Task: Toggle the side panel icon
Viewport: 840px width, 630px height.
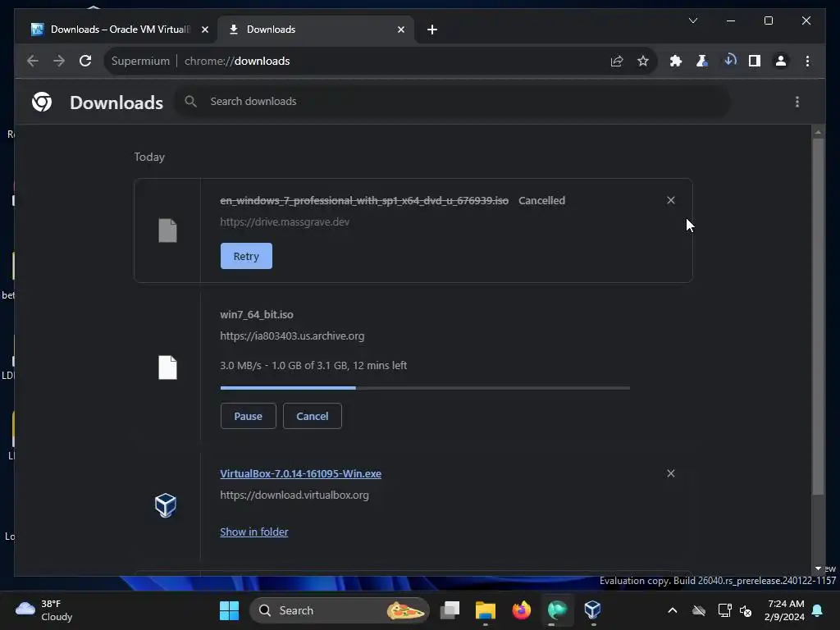Action: pos(755,61)
